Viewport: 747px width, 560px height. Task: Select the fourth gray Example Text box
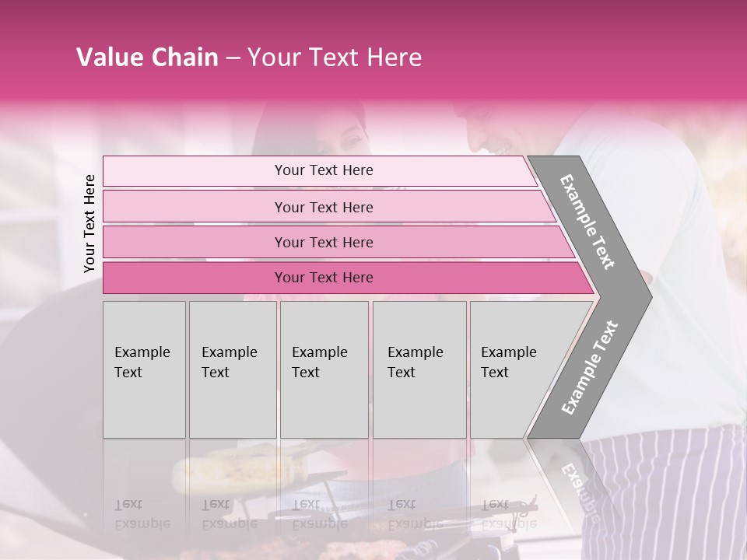coord(419,369)
